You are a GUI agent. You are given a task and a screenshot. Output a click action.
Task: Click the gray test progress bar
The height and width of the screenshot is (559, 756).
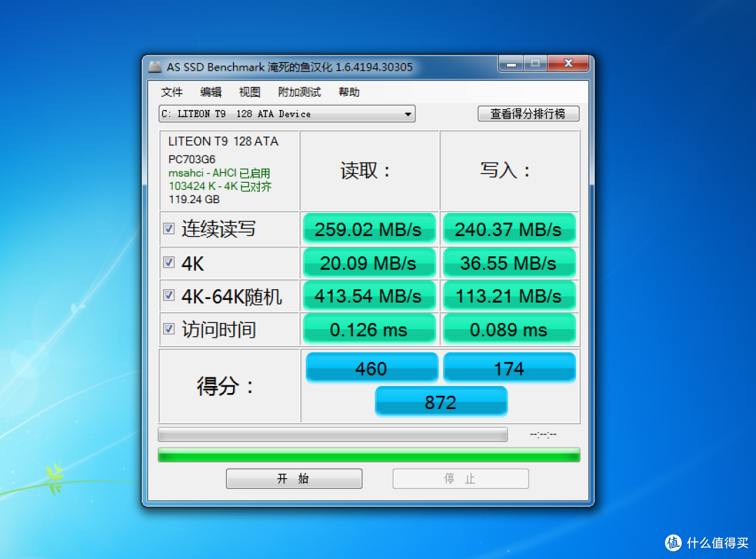(332, 434)
